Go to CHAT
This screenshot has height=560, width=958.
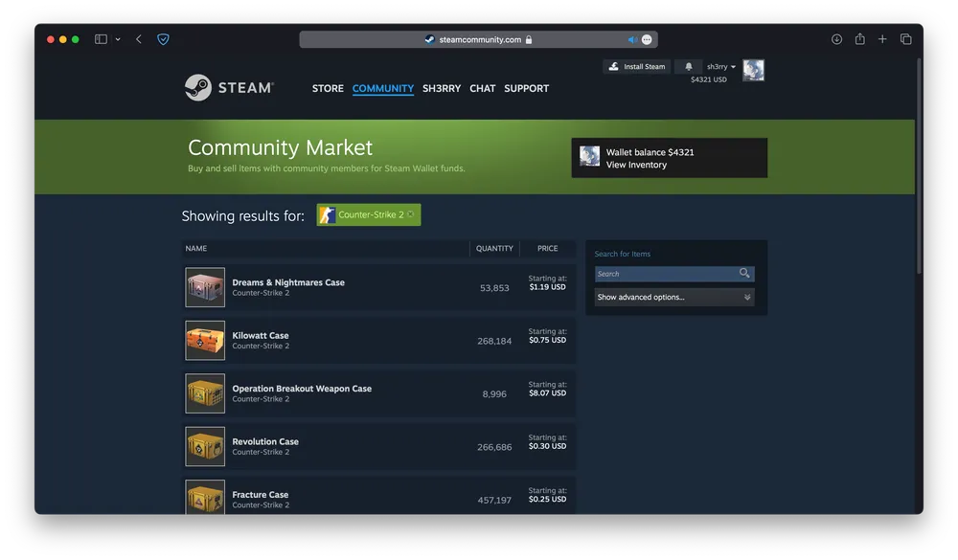(x=483, y=89)
